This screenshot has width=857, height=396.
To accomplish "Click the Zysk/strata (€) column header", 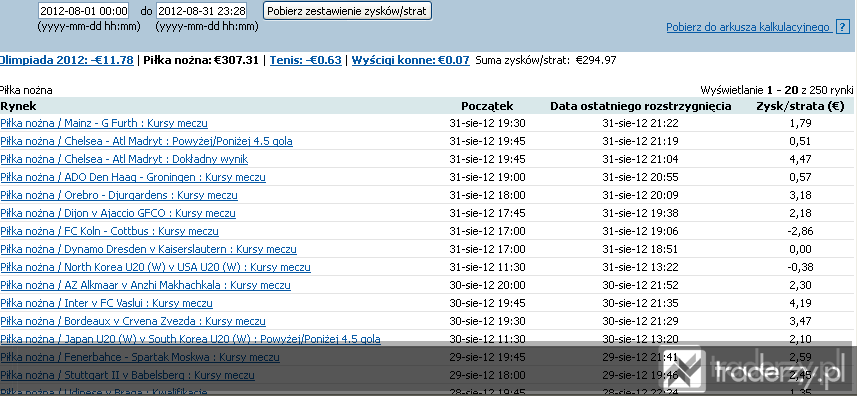I will 800,107.
